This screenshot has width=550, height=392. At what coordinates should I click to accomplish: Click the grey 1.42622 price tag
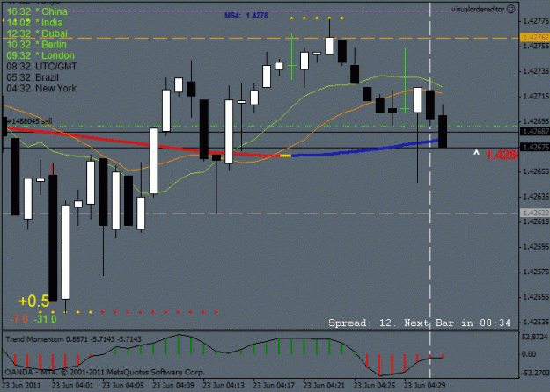tap(534, 213)
